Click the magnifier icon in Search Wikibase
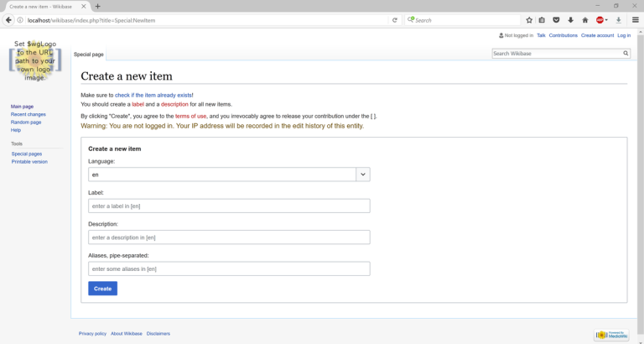644x344 pixels. (626, 53)
